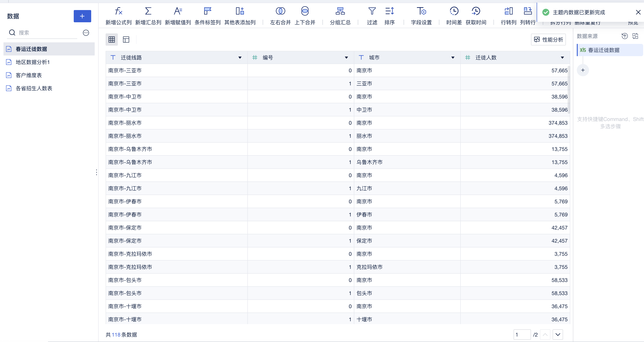Open the 迁徙人数 column dropdown arrow
The width and height of the screenshot is (644, 342).
click(x=562, y=57)
